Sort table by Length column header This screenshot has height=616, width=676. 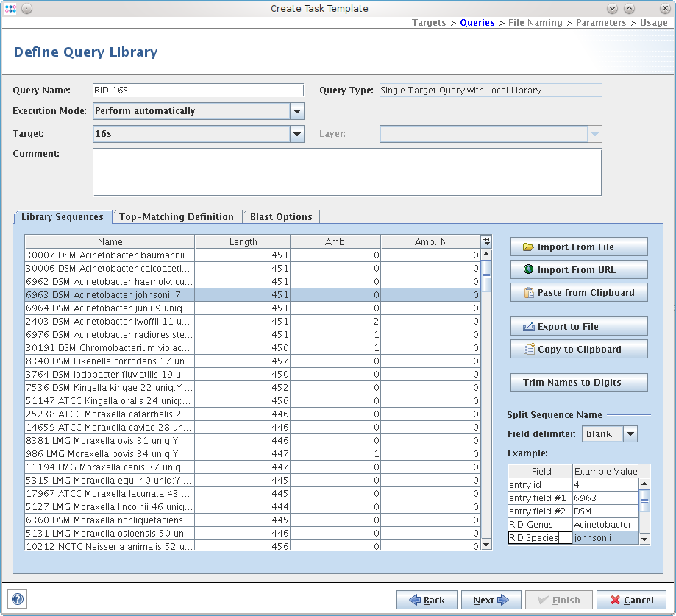point(243,241)
